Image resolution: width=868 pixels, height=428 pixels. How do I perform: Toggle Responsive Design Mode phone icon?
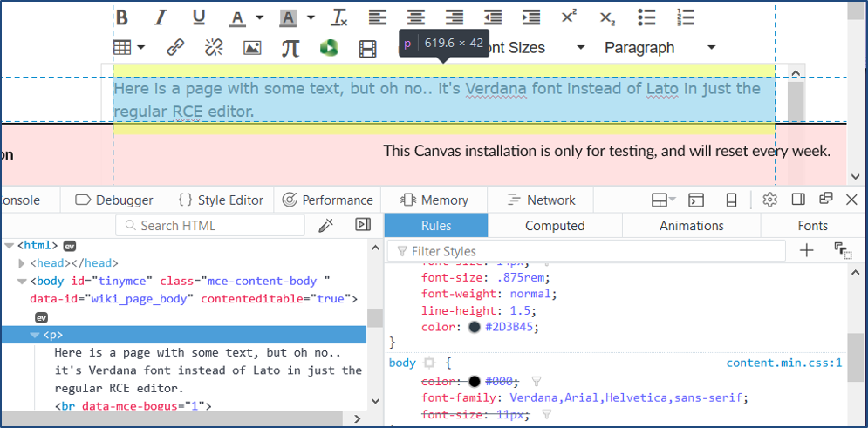pos(731,200)
